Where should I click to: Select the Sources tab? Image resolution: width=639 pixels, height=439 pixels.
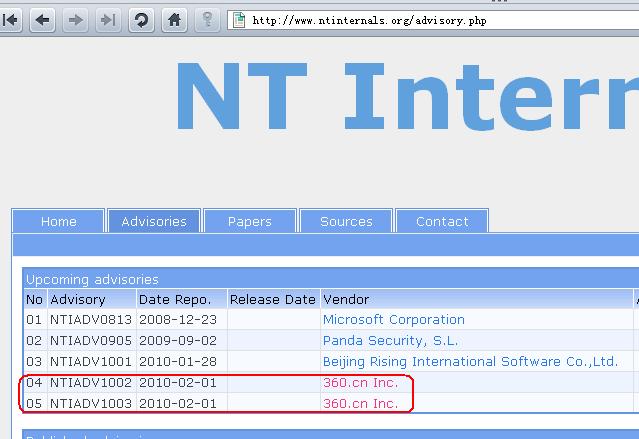click(x=346, y=221)
